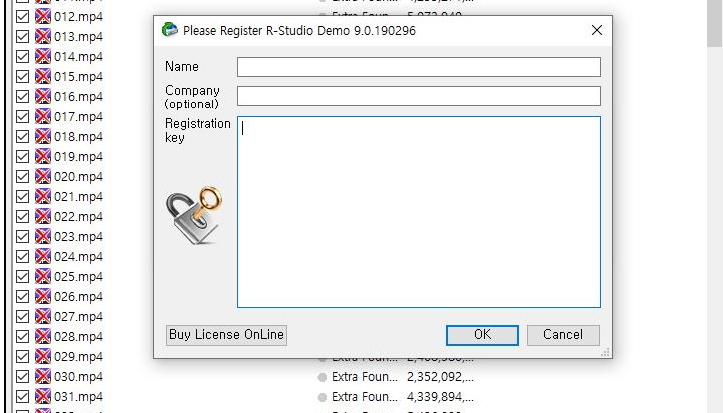Toggle the 017.mp4 checkbox

[22, 117]
